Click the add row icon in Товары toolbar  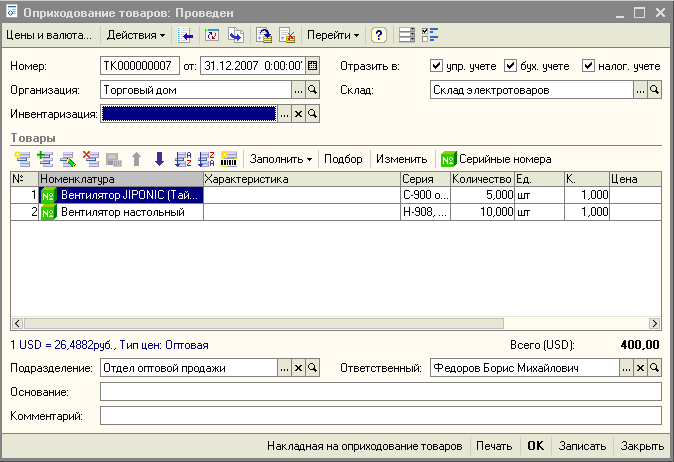point(22,159)
